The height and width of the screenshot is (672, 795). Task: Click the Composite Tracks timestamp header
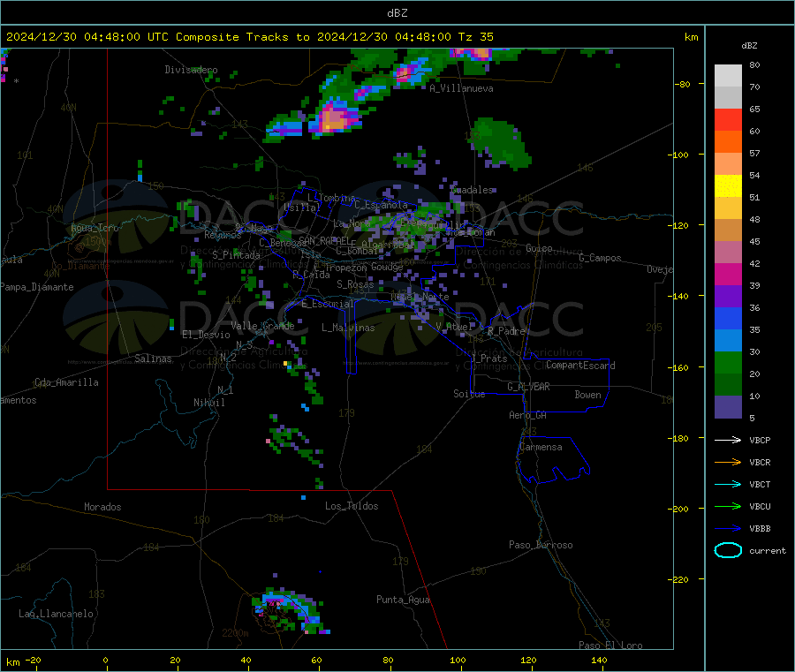pyautogui.click(x=249, y=36)
